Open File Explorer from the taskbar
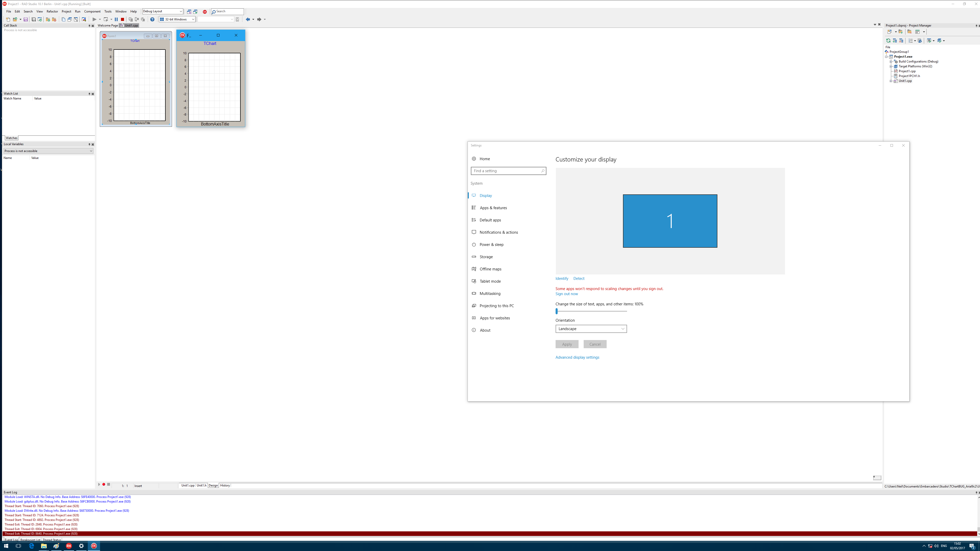The height and width of the screenshot is (551, 980). 44,546
